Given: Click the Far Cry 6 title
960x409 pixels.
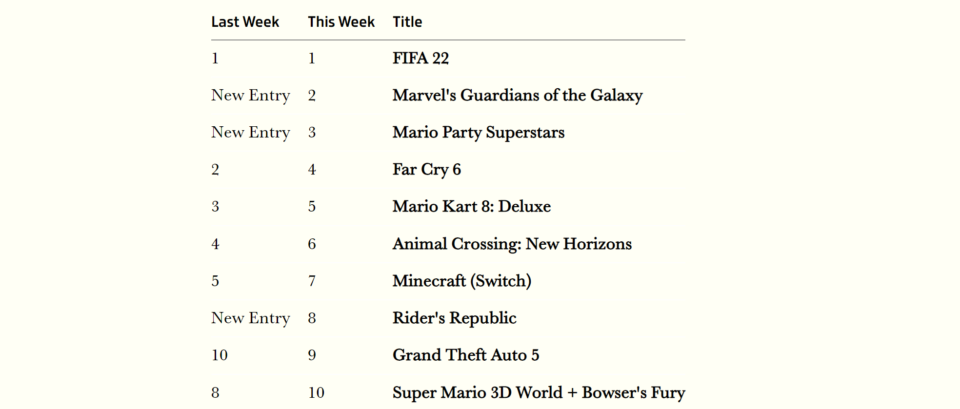Looking at the screenshot, I should coord(426,170).
